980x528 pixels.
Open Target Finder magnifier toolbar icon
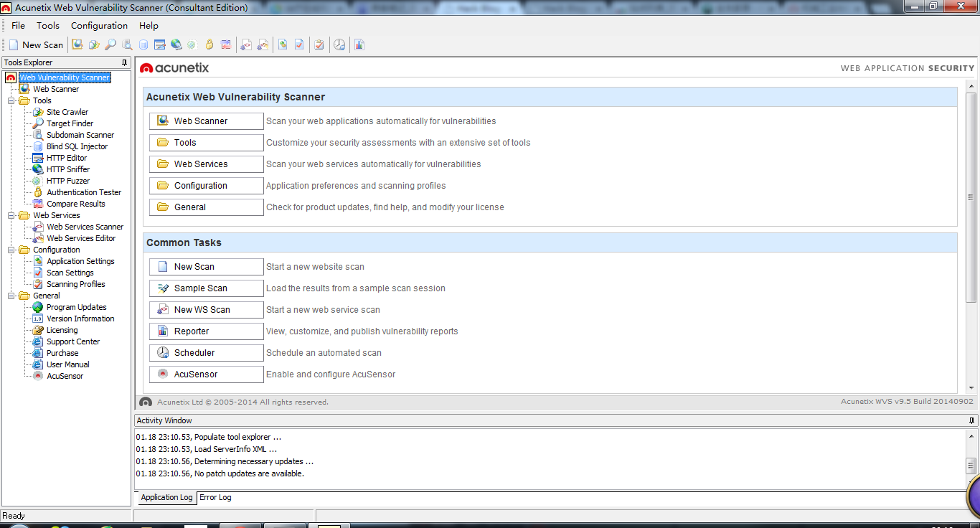click(110, 44)
